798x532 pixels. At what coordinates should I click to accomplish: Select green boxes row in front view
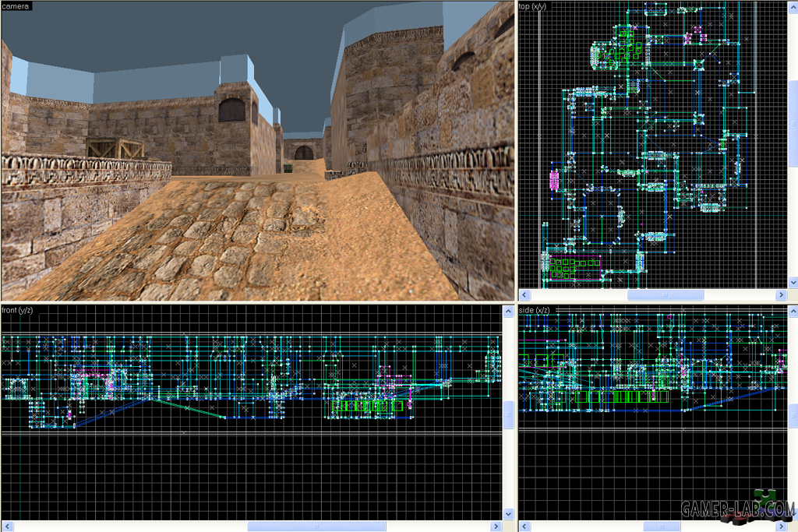[368, 406]
